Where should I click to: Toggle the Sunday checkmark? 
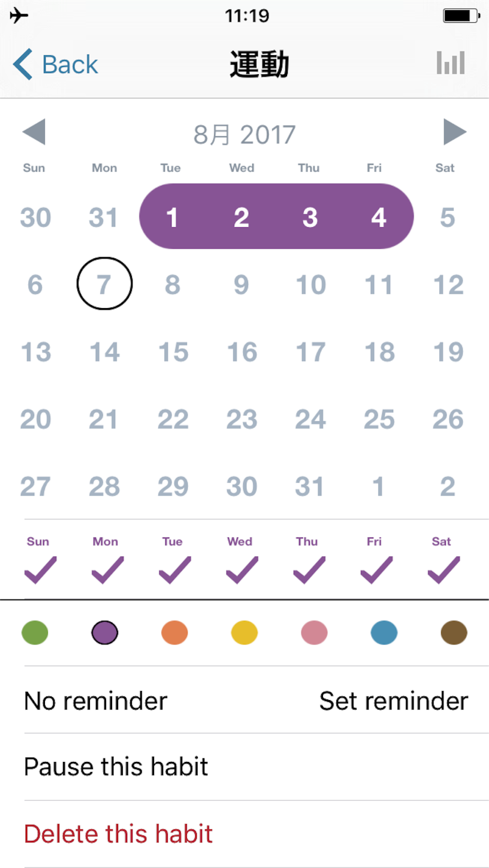[40, 570]
